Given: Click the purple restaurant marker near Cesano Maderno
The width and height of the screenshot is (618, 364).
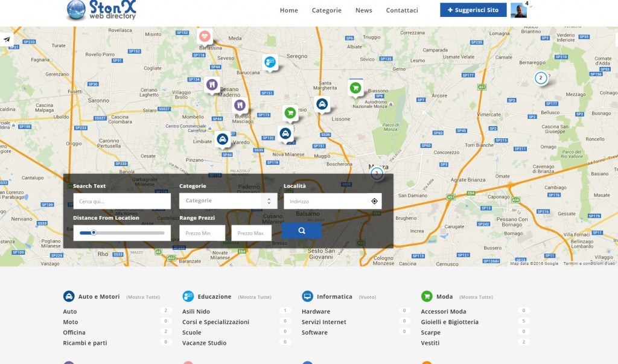Looking at the screenshot, I should tap(212, 85).
